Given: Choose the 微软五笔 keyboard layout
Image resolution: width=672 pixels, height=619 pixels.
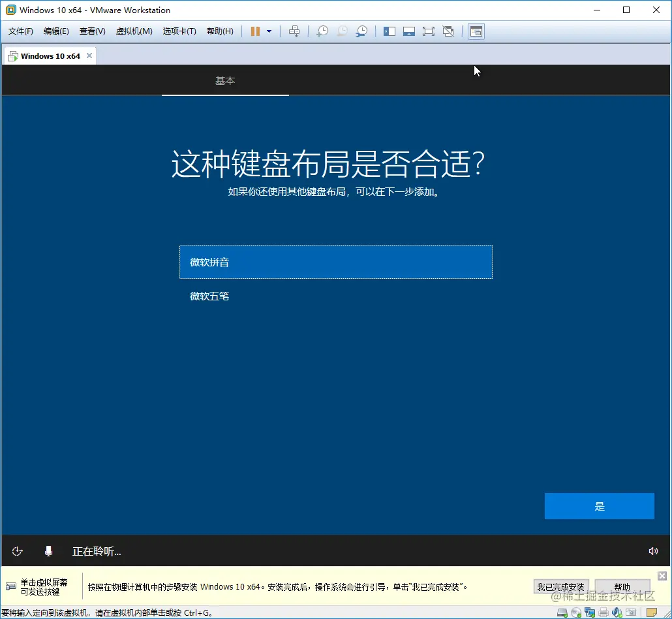Looking at the screenshot, I should click(335, 296).
